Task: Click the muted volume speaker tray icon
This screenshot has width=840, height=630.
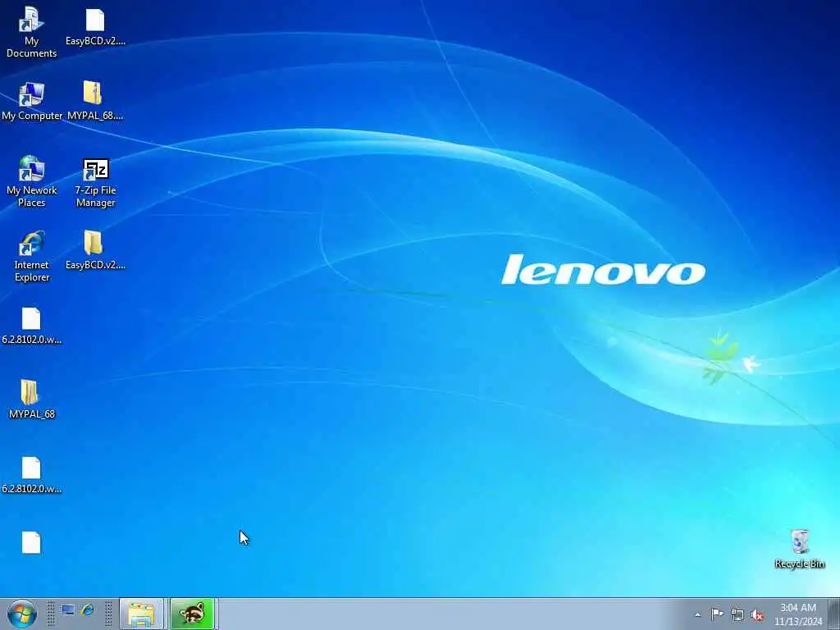Action: (757, 615)
